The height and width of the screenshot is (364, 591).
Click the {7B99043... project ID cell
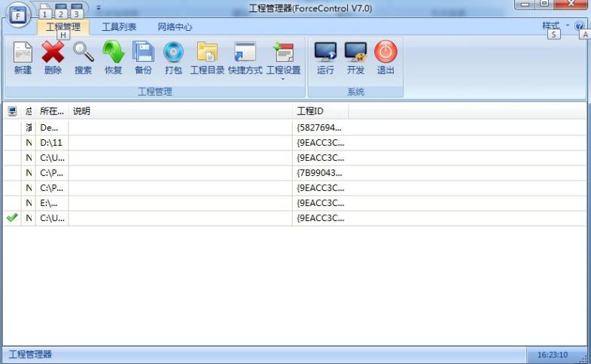(319, 173)
